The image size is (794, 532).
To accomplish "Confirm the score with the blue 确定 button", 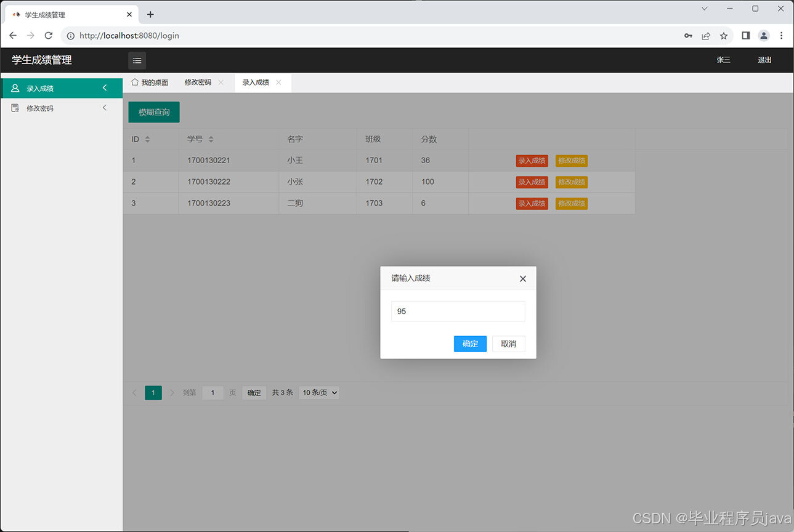I will point(470,344).
